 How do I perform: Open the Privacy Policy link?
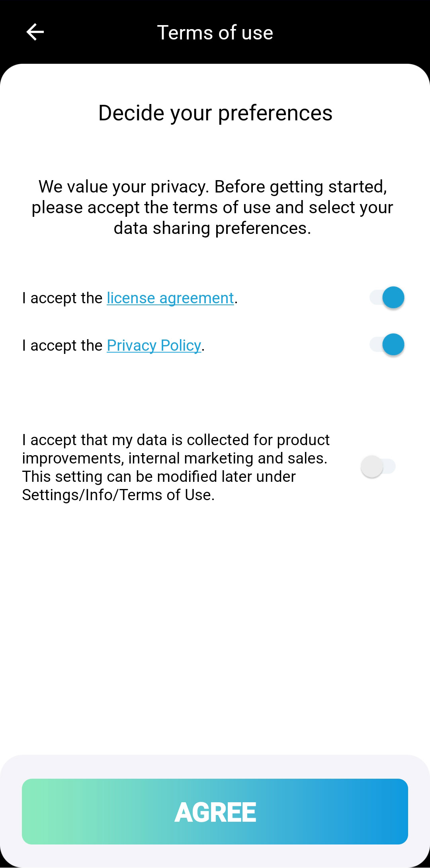pyautogui.click(x=154, y=345)
